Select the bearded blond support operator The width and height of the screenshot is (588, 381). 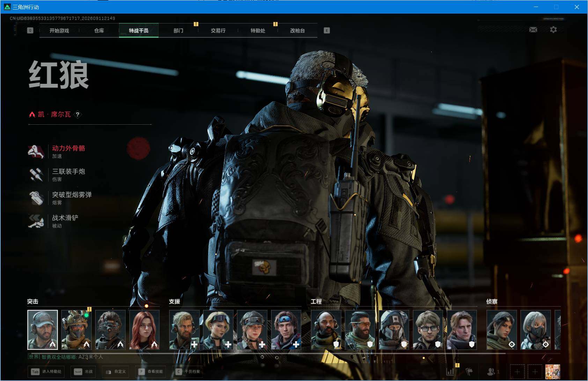[184, 330]
